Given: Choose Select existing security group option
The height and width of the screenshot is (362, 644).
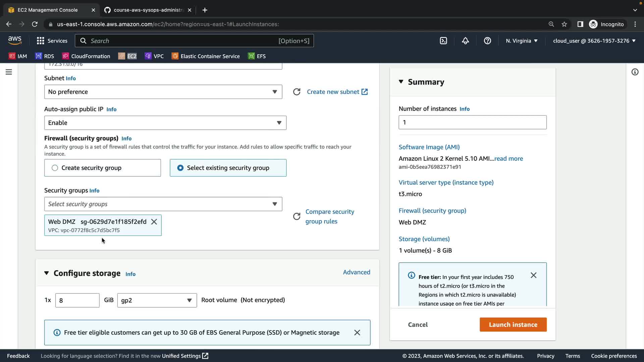Looking at the screenshot, I should pyautogui.click(x=180, y=168).
